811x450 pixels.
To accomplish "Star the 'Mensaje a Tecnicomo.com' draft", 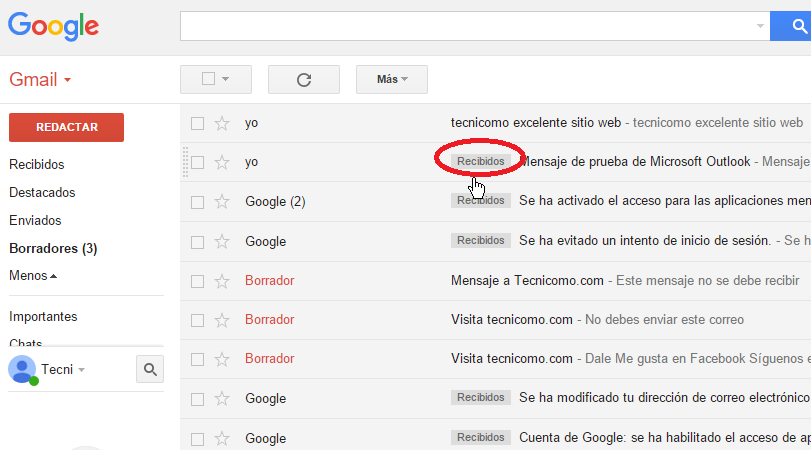I will point(222,281).
